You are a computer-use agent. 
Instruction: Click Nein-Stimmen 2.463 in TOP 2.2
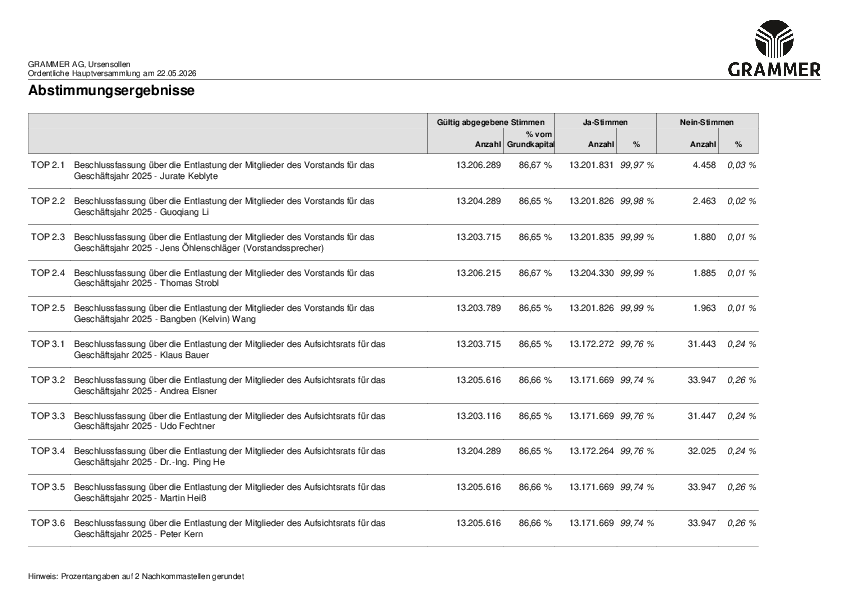click(x=704, y=201)
